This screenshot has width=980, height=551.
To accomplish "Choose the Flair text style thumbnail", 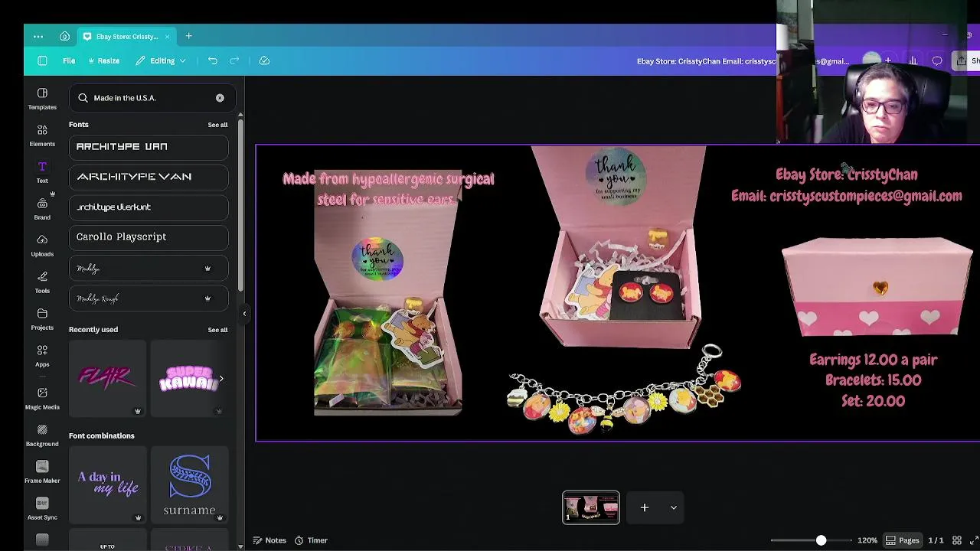I will coord(107,378).
